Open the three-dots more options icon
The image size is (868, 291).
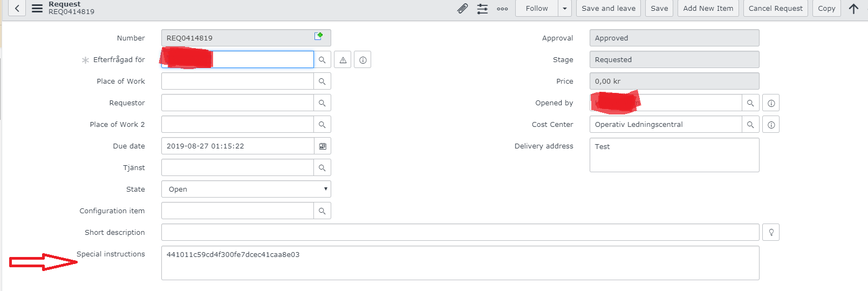click(x=502, y=9)
